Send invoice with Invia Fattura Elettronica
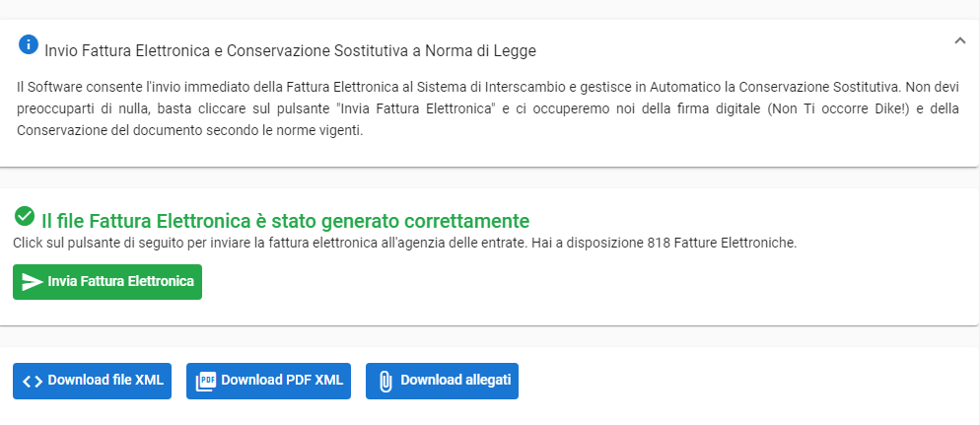980x425 pixels. [x=107, y=282]
